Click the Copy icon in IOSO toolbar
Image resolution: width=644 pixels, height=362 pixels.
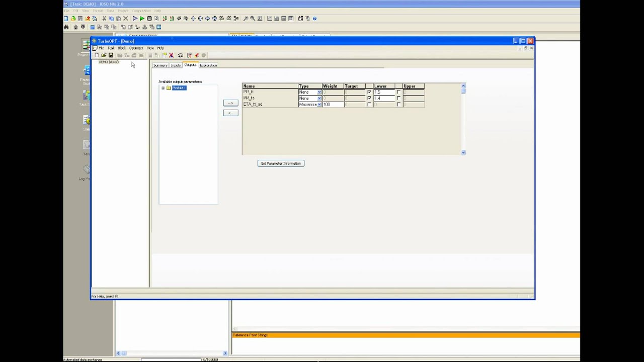tap(111, 19)
